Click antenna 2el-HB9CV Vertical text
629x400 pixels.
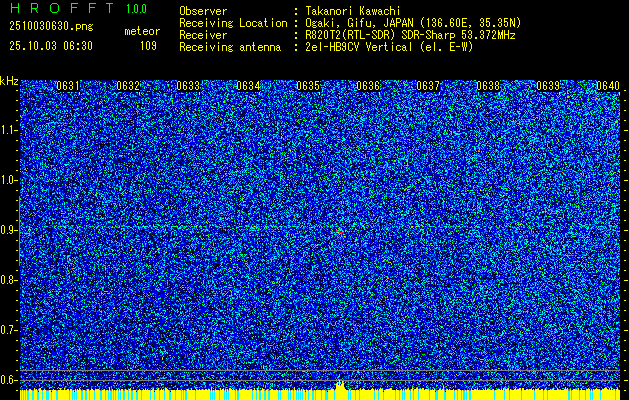point(390,47)
